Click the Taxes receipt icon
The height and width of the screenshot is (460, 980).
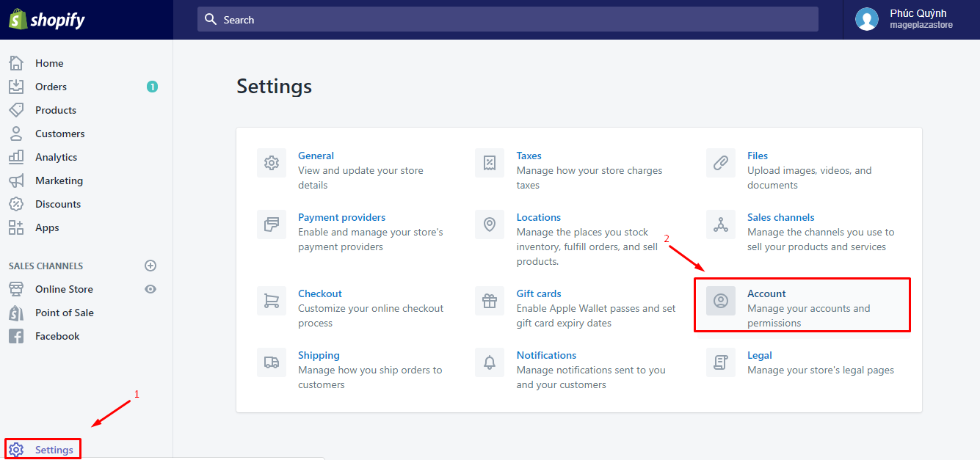click(490, 163)
